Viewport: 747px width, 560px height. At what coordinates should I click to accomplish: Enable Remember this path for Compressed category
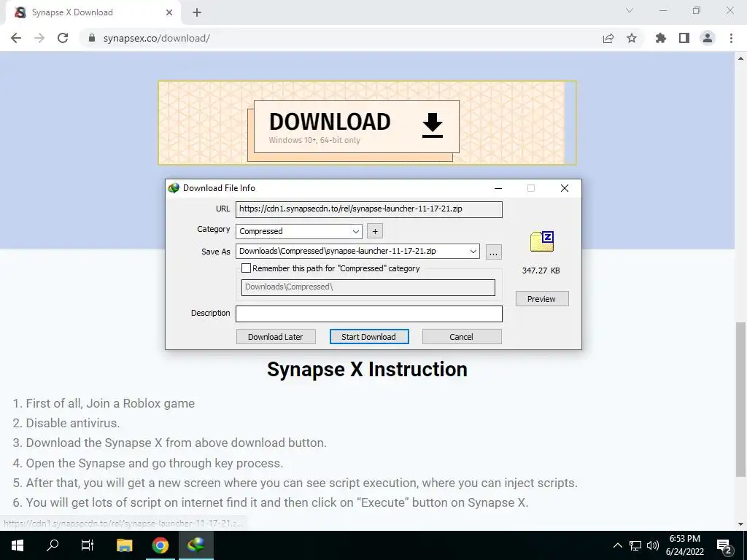pos(246,268)
